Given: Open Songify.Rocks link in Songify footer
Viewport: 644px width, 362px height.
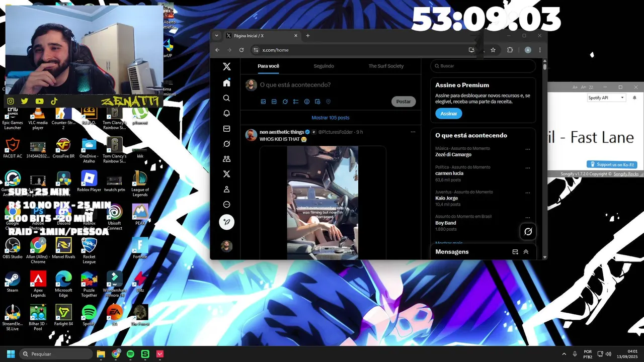Looking at the screenshot, I should tap(626, 174).
